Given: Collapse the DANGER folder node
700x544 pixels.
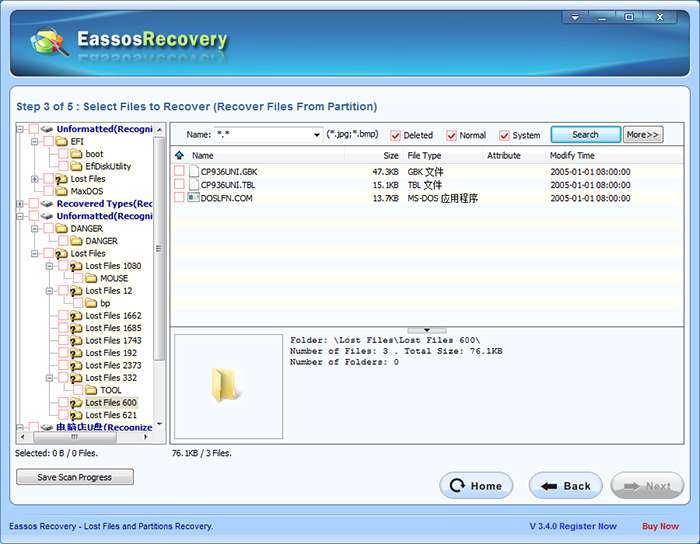Looking at the screenshot, I should click(34, 228).
